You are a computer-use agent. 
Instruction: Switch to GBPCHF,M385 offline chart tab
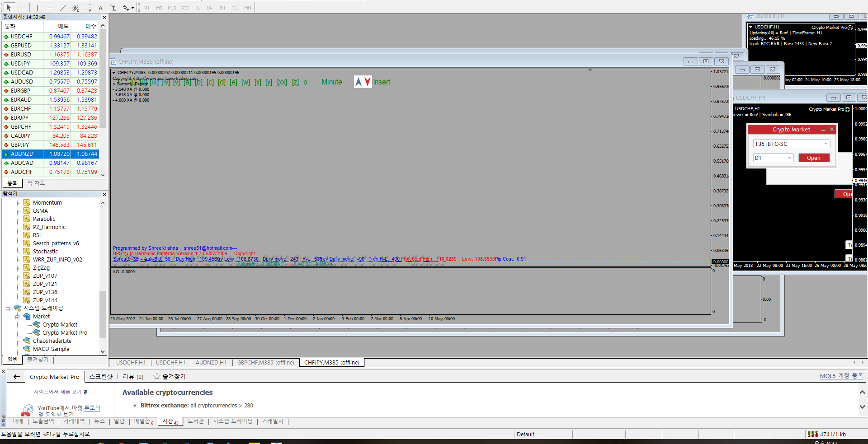(x=266, y=363)
